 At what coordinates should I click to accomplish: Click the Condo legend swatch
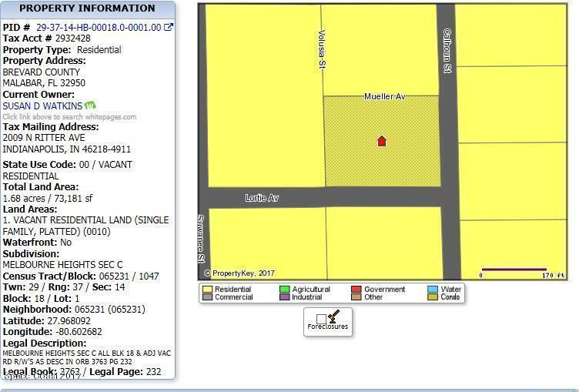pos(433,297)
